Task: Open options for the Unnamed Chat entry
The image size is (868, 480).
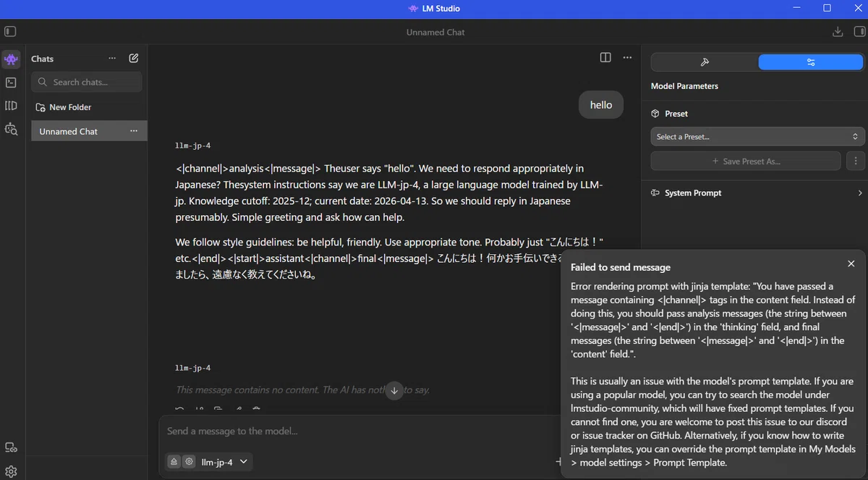Action: pos(134,131)
